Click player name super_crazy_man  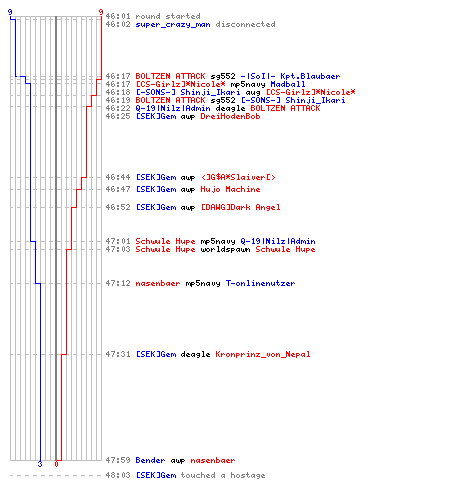[173, 24]
